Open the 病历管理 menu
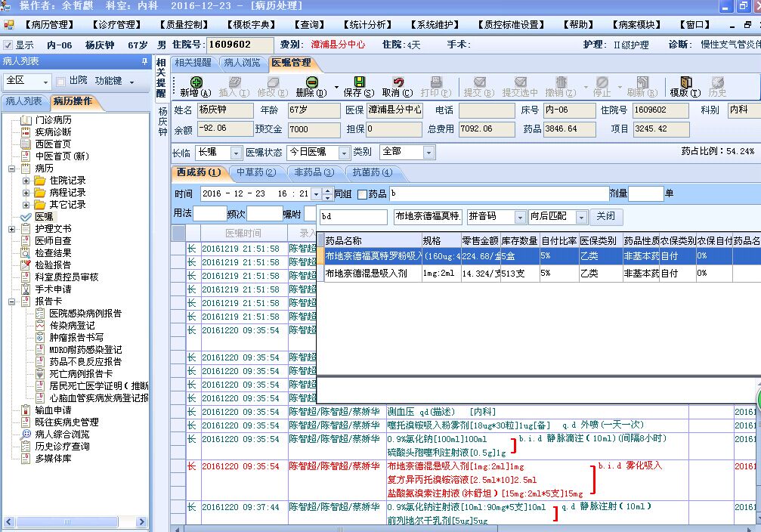Screen dimensions: 761x532 pos(49,25)
